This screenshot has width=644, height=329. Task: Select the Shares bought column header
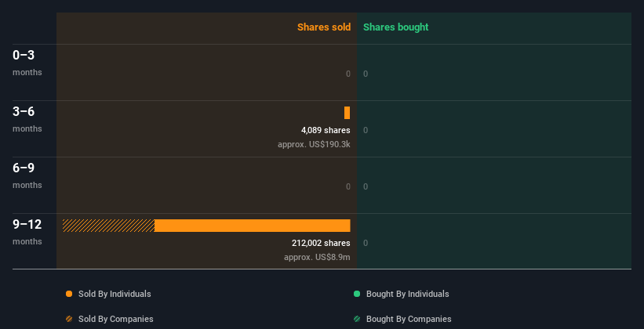click(396, 27)
